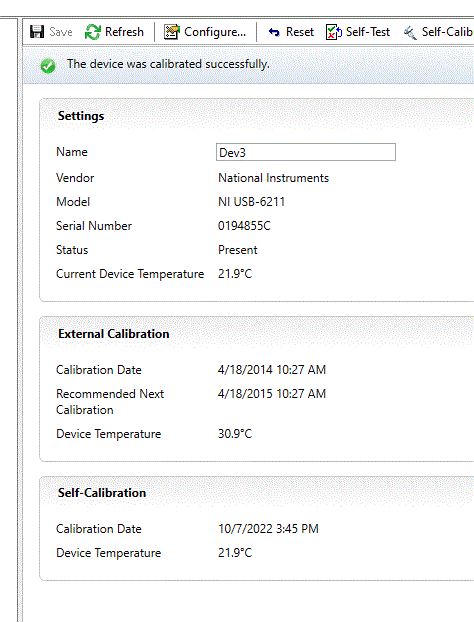Image resolution: width=474 pixels, height=622 pixels.
Task: Click the External Calibration header
Action: pyautogui.click(x=113, y=334)
